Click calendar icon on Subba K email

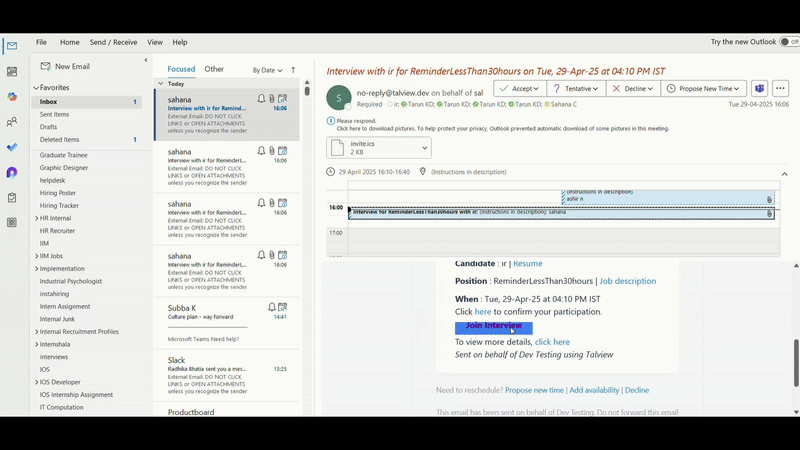tap(283, 307)
